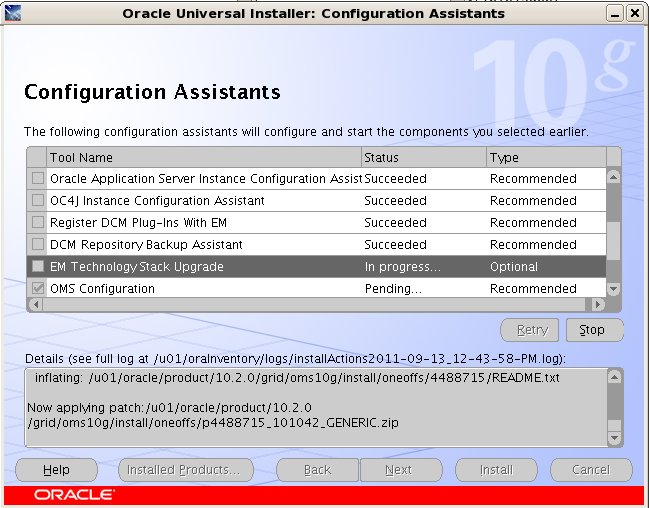Screen dimensions: 649x508
Task: Open the Help button
Action: point(56,470)
